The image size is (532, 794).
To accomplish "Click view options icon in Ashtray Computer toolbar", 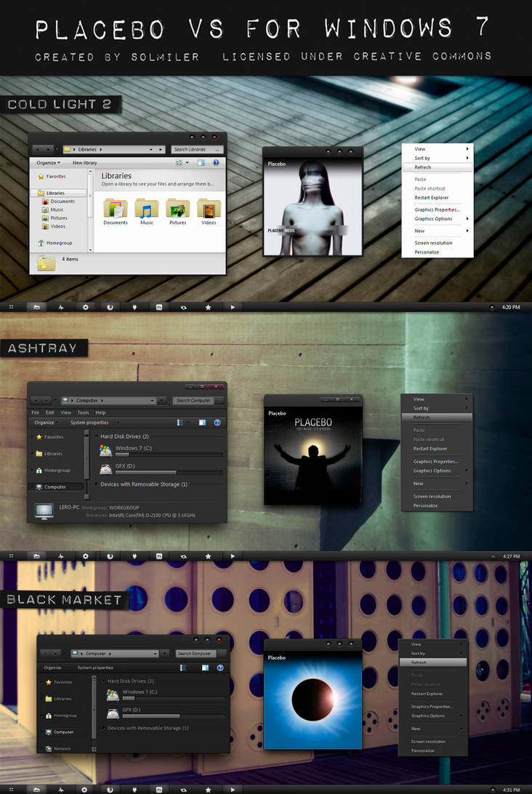I will (180, 422).
